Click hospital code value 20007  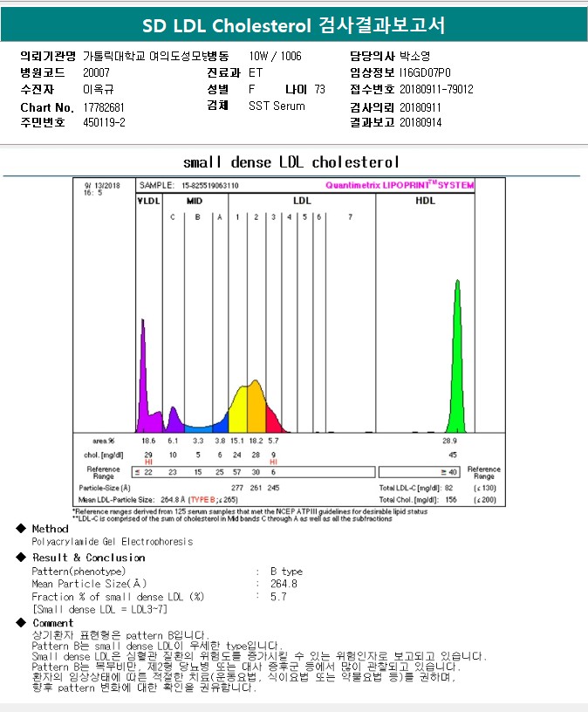pos(96,72)
